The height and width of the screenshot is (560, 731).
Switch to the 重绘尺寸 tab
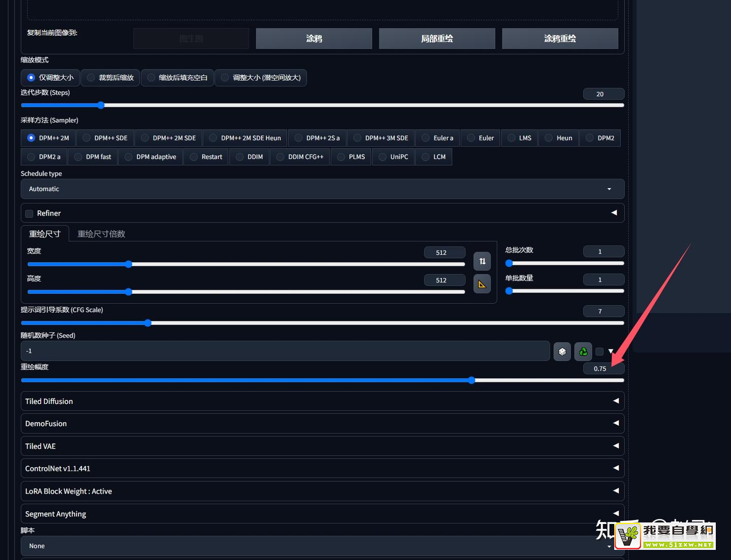tap(45, 234)
